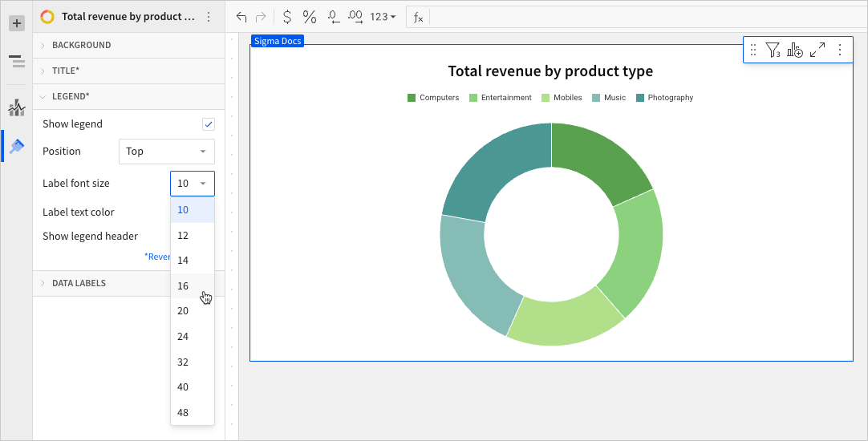Screen dimensions: 868x441
Task: Expand the BACKGROUND section
Action: 81,45
